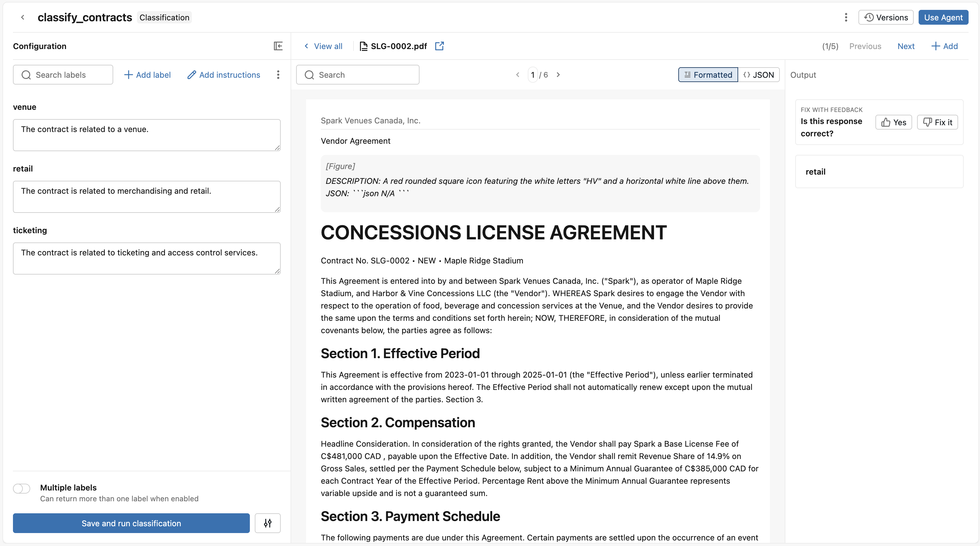
Task: Add a new label
Action: click(147, 75)
